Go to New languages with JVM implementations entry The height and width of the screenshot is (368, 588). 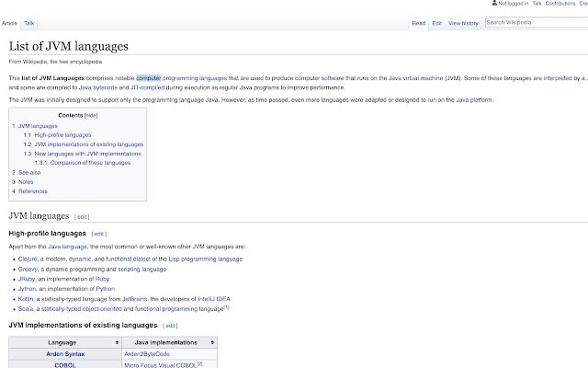(88, 154)
